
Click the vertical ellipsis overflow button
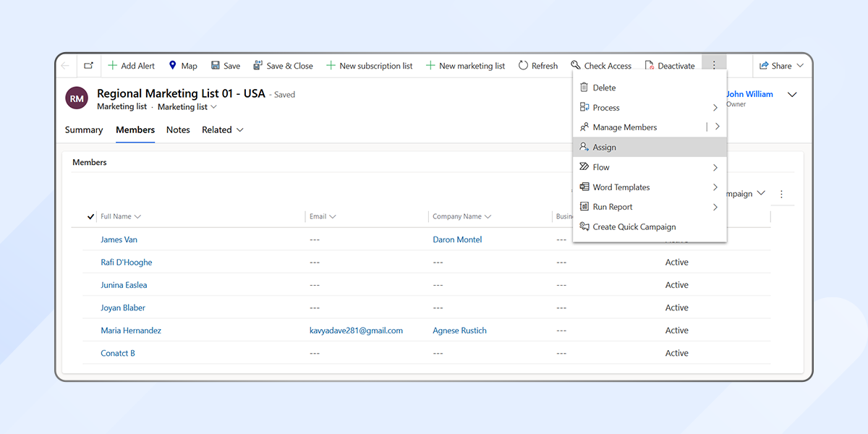coord(714,65)
